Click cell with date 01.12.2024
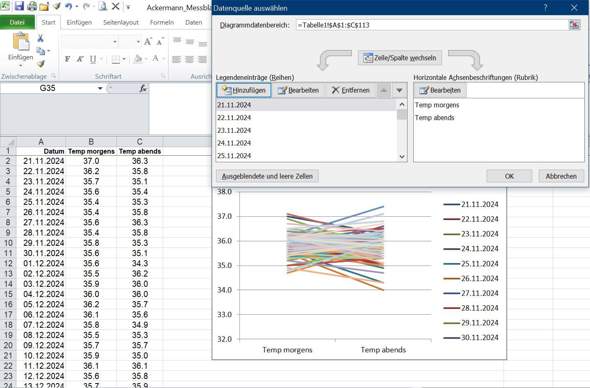Image resolution: width=590 pixels, height=388 pixels. pos(41,263)
